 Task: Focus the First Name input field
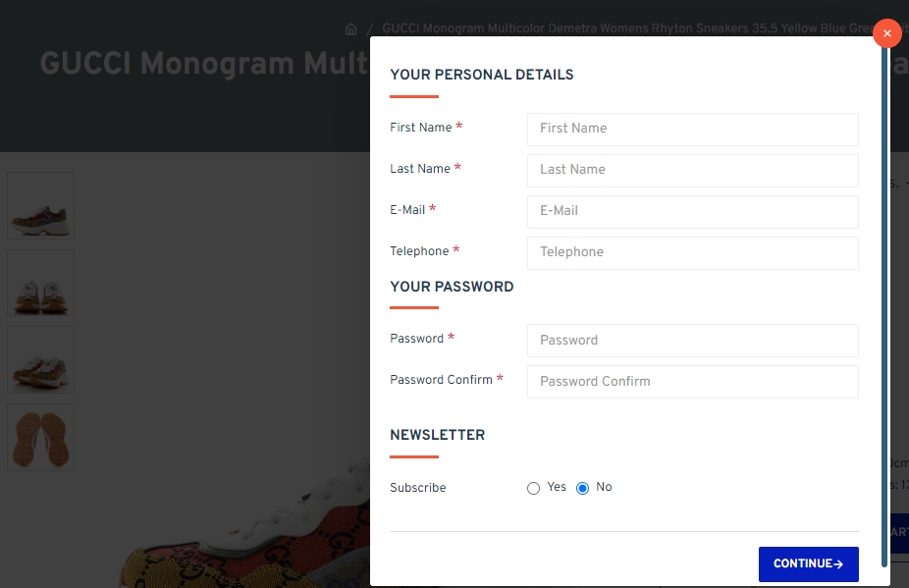point(692,129)
